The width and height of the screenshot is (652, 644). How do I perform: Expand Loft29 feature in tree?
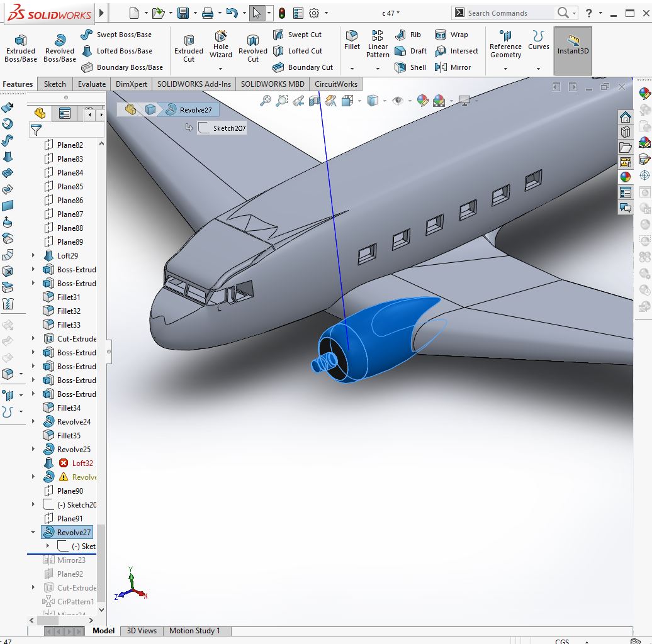[33, 255]
